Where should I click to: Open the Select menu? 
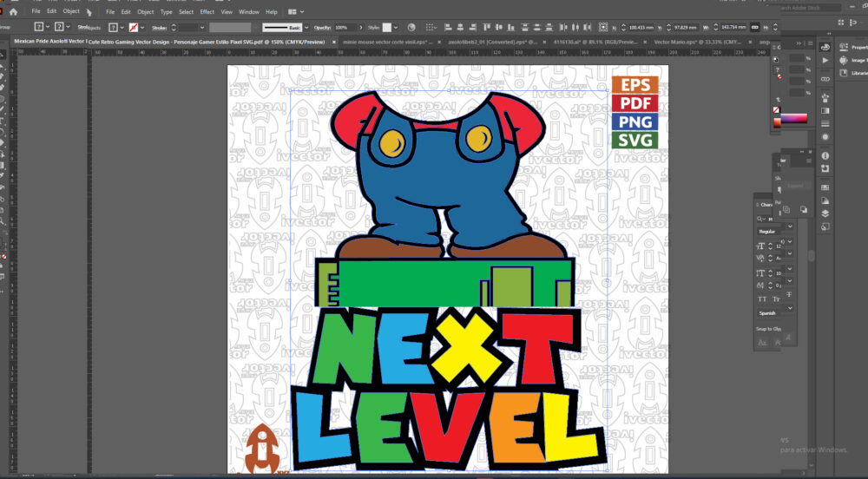click(x=186, y=11)
